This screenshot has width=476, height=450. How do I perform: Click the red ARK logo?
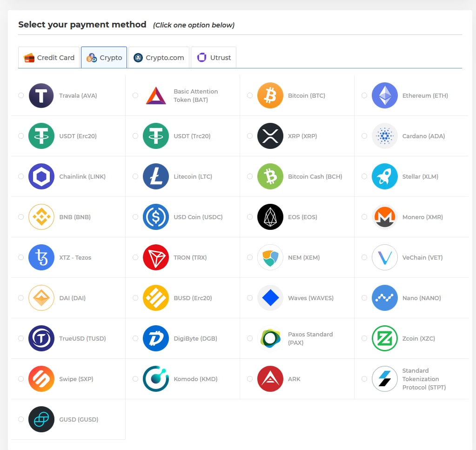270,379
